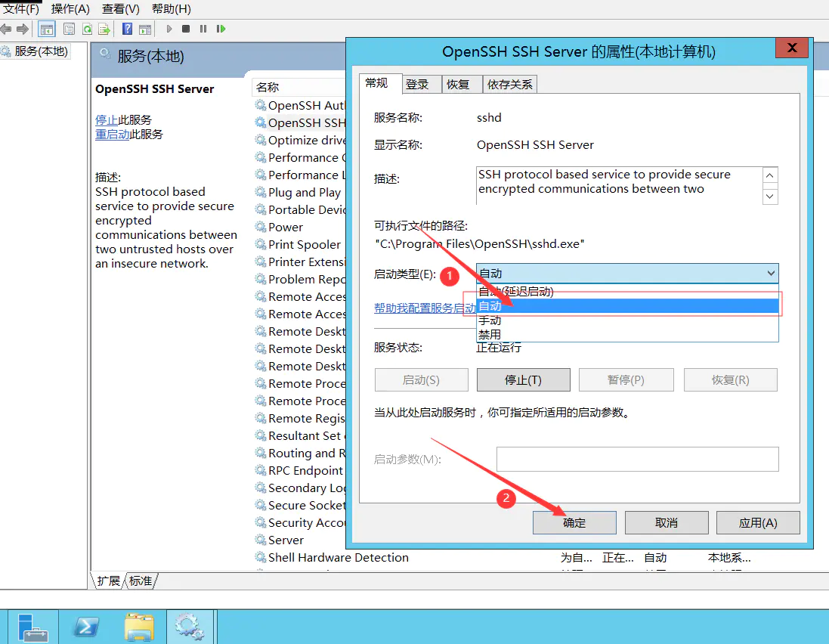Click the action pane toolbar icon

[x=145, y=29]
